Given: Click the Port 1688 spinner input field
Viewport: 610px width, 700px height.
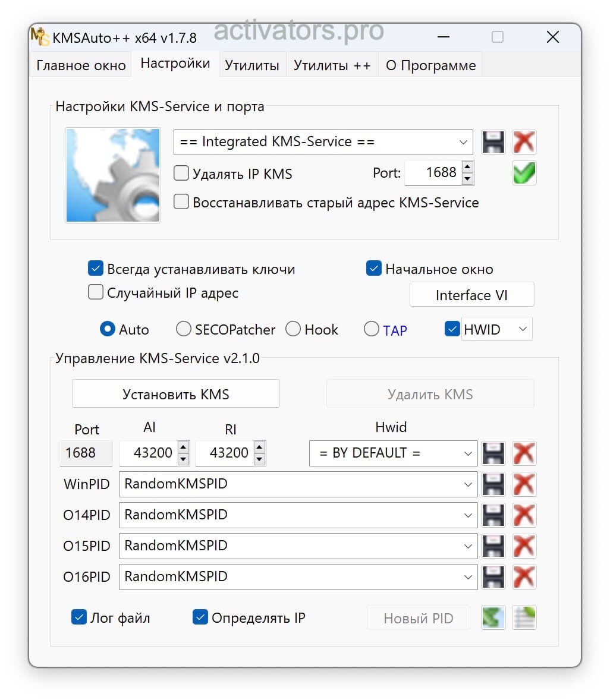Looking at the screenshot, I should pyautogui.click(x=433, y=173).
